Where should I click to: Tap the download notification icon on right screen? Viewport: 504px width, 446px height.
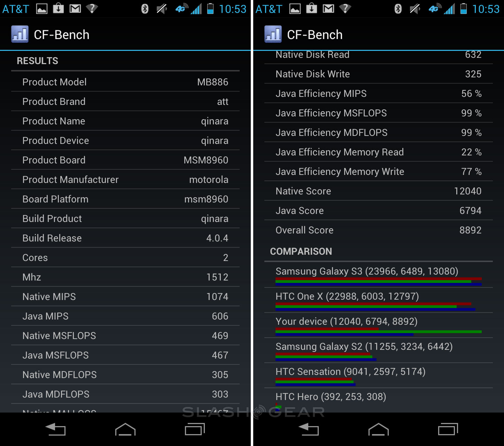point(311,9)
